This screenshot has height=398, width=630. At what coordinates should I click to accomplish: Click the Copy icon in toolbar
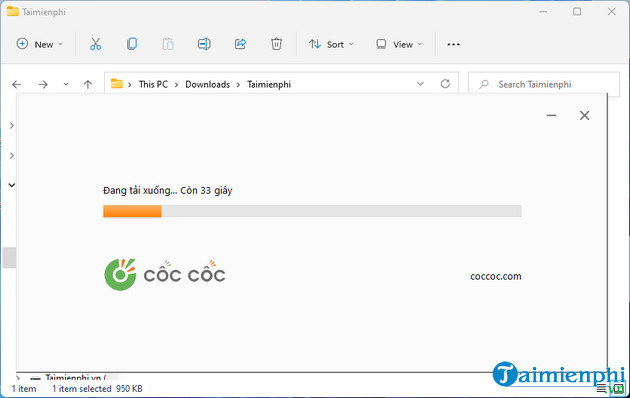point(132,44)
